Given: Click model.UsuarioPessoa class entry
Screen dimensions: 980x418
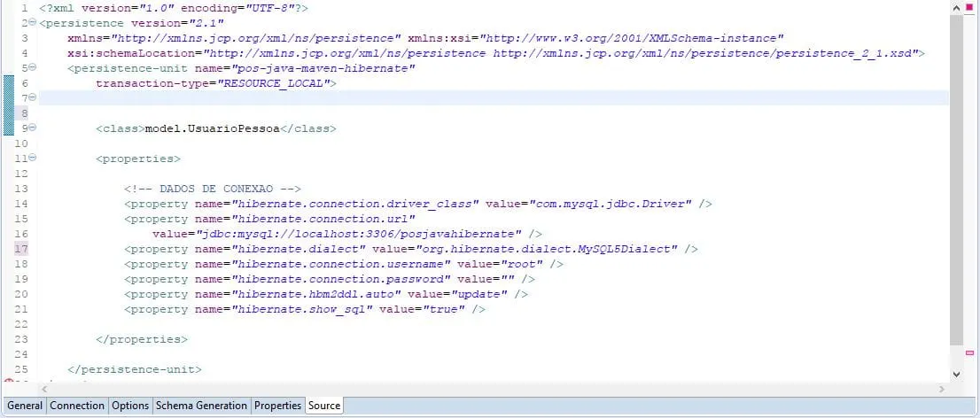Looking at the screenshot, I should (212, 128).
